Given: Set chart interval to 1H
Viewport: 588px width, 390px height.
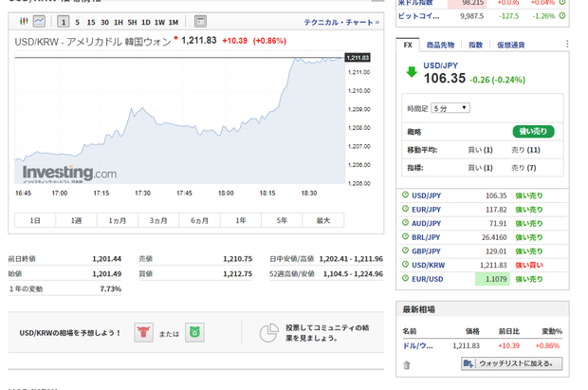Looking at the screenshot, I should 119,23.
